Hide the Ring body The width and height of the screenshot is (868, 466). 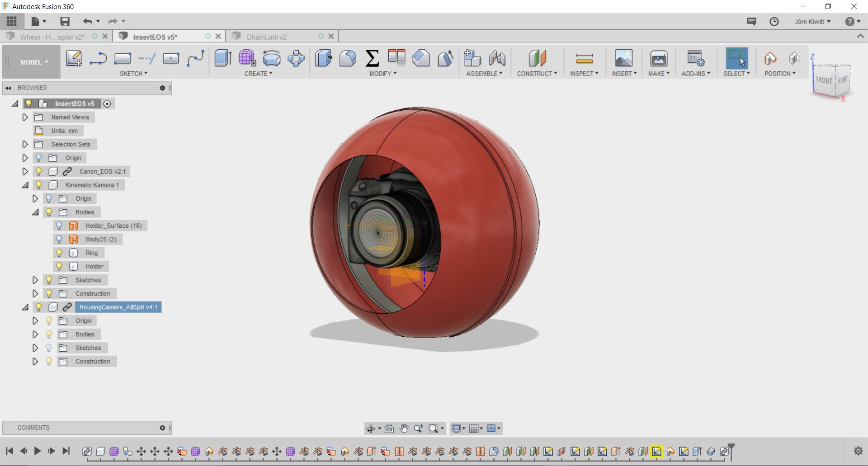59,253
